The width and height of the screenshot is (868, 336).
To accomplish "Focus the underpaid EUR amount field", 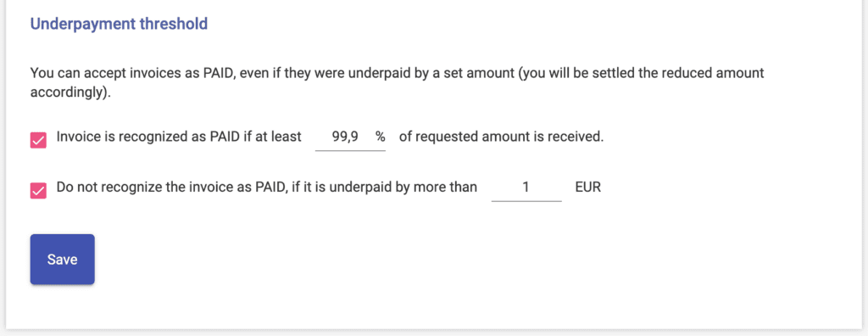I will pyautogui.click(x=526, y=188).
